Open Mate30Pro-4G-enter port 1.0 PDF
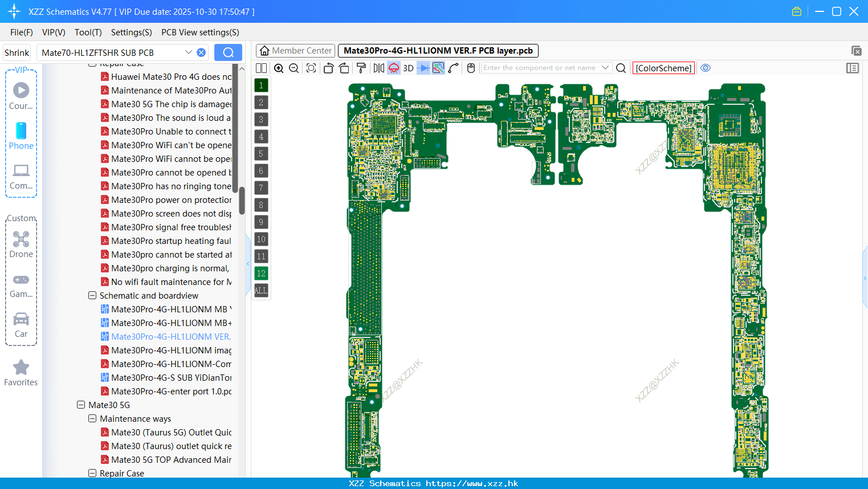This screenshot has height=489, width=868. (166, 391)
